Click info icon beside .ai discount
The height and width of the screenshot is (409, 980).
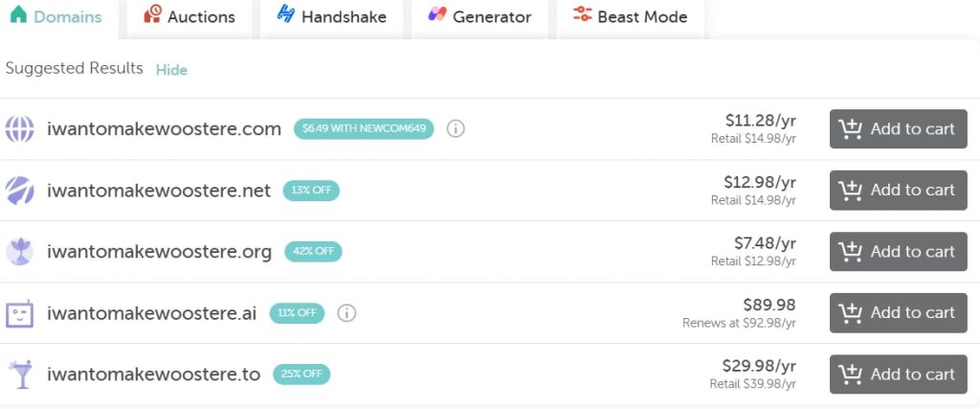[x=347, y=313]
